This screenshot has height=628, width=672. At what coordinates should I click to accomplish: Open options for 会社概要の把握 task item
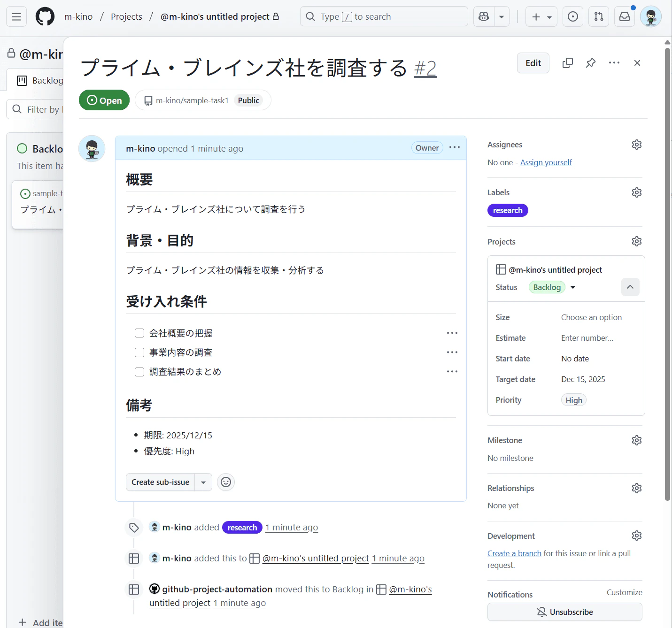[452, 333]
